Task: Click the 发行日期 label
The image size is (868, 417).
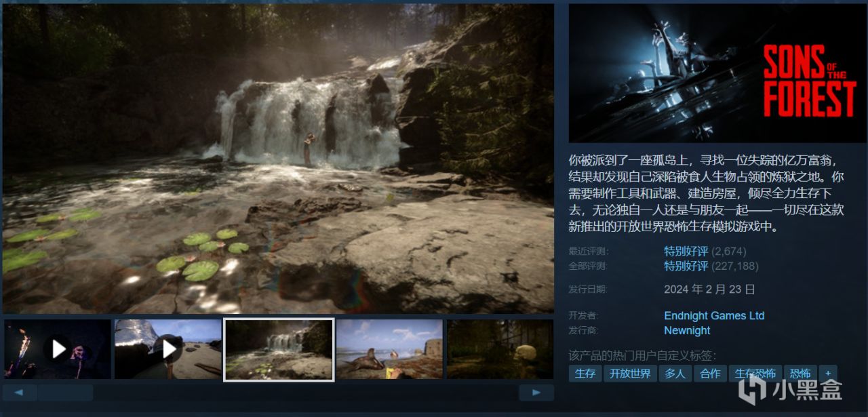Action: [588, 290]
